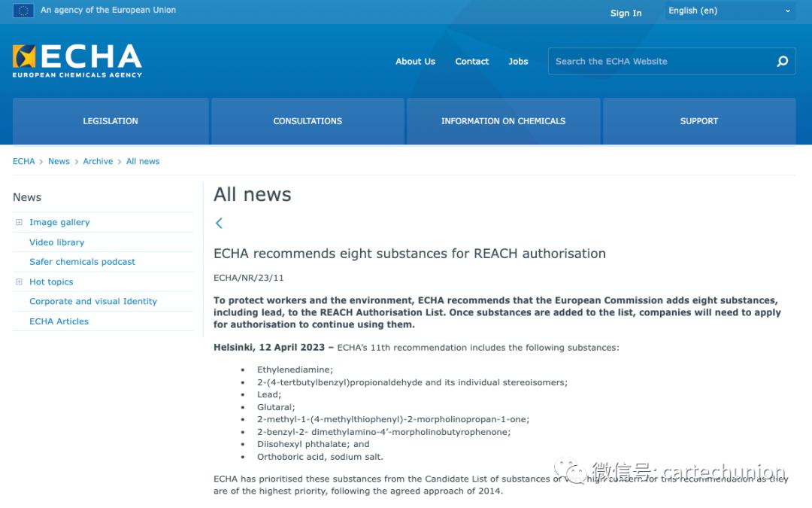This screenshot has width=812, height=508.
Task: Open the Safer chemicals podcast
Action: point(82,261)
